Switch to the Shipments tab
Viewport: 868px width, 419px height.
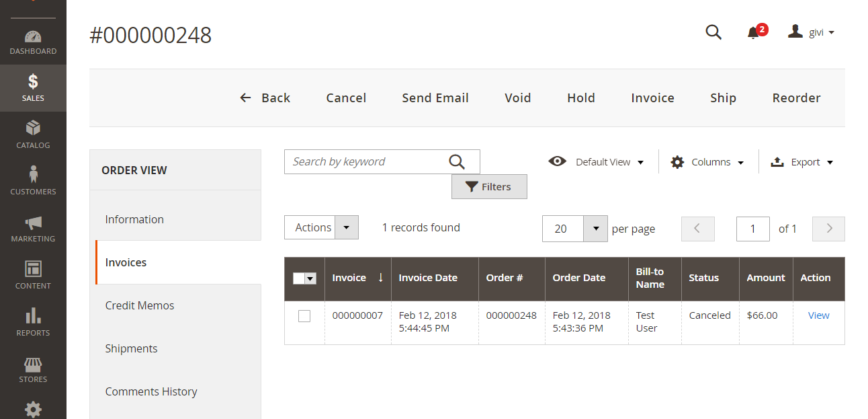coord(175,348)
